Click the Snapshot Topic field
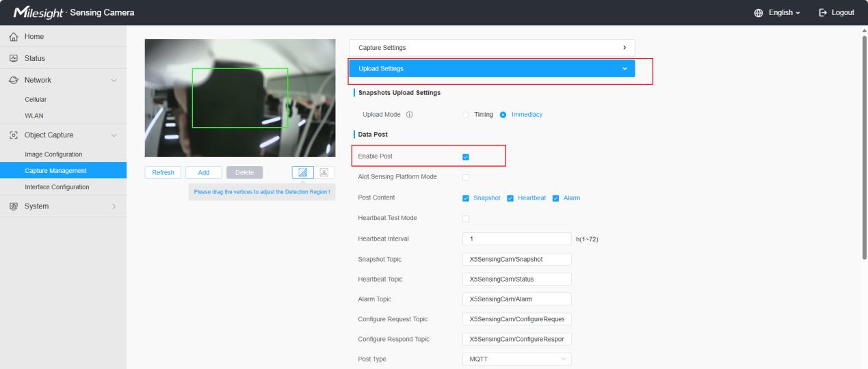The image size is (868, 369). click(x=517, y=260)
